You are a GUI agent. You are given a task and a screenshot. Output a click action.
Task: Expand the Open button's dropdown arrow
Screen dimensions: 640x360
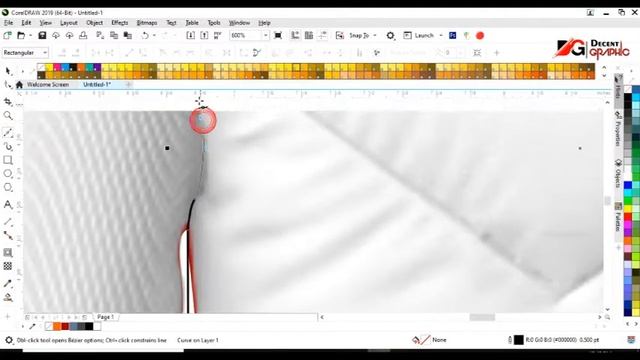click(x=30, y=36)
